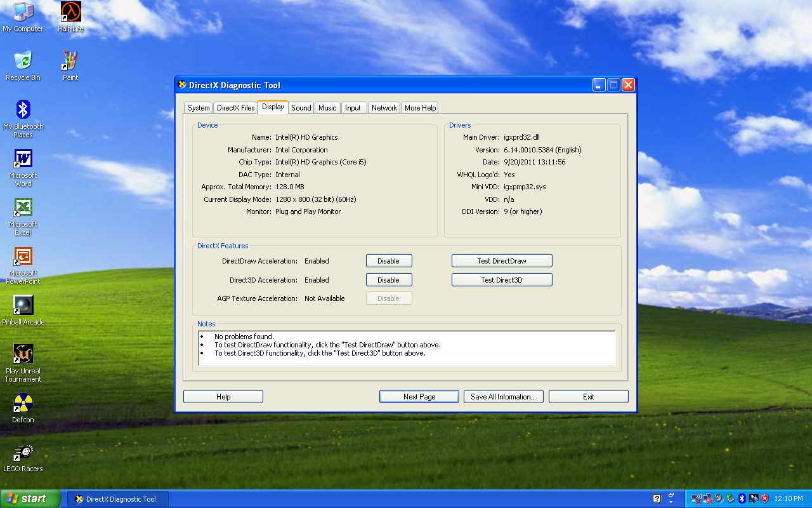Image resolution: width=812 pixels, height=508 pixels.
Task: Click the disconnected LAN tray icon
Action: pyautogui.click(x=708, y=498)
